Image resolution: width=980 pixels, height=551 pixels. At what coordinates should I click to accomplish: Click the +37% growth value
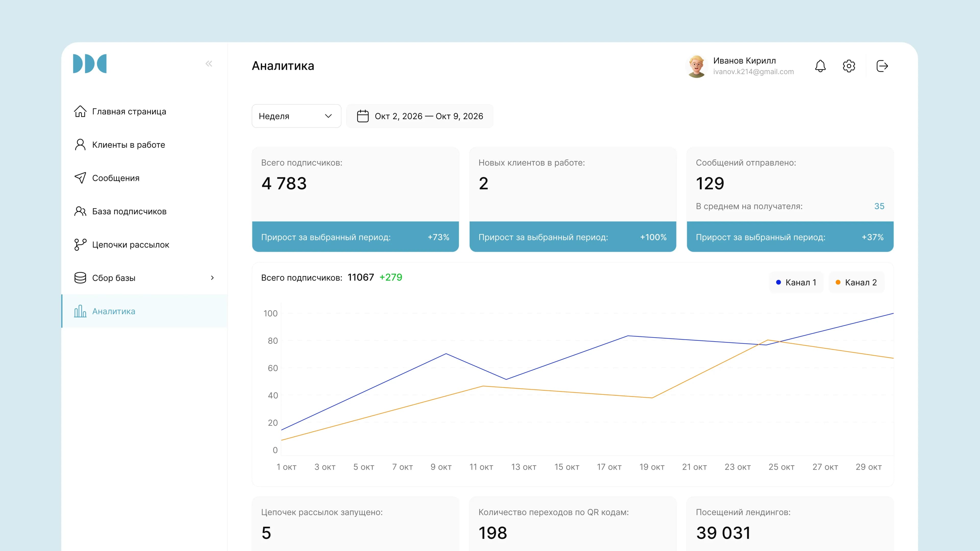pyautogui.click(x=872, y=237)
